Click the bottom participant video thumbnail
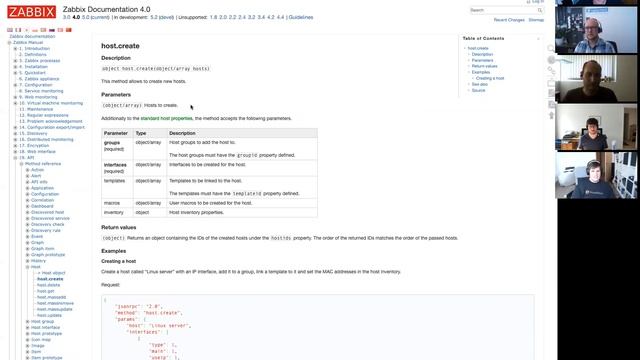The height and width of the screenshot is (360, 640). [596, 176]
